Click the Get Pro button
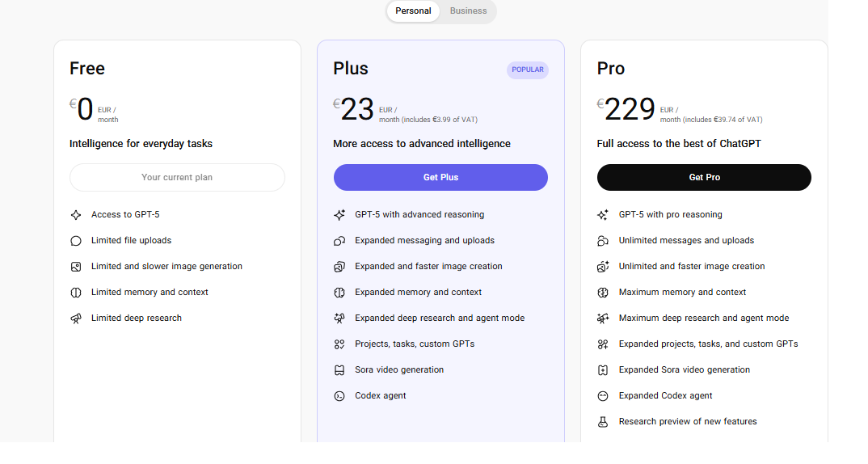The height and width of the screenshot is (464, 868). point(704,177)
